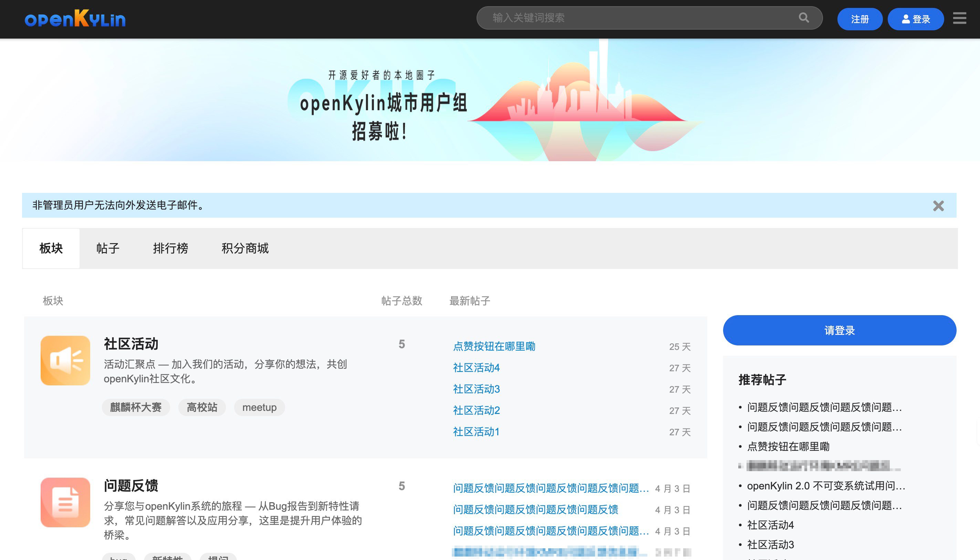980x560 pixels.
Task: Open the hamburger menu icon
Action: click(960, 18)
